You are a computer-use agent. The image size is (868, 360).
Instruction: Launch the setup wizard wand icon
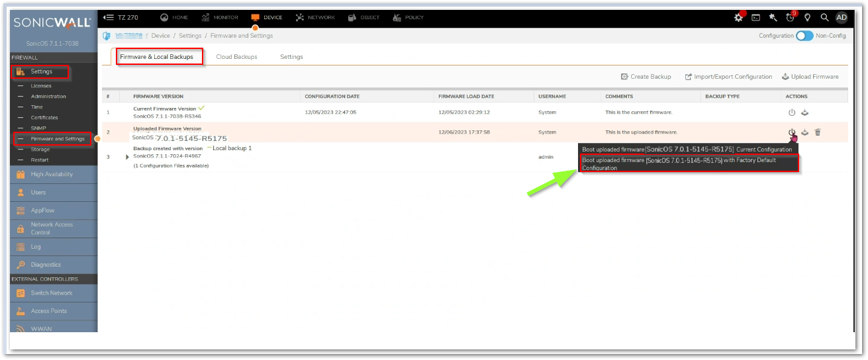[x=773, y=18]
